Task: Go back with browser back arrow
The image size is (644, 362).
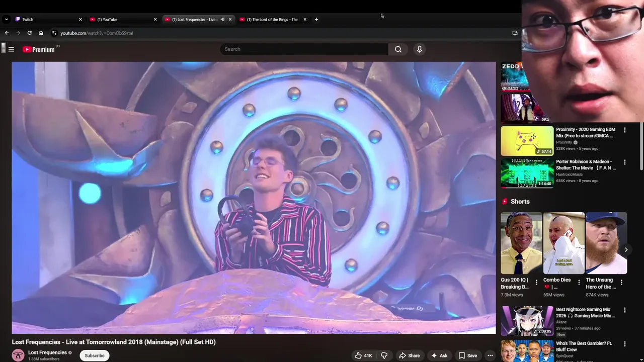Action: [x=7, y=33]
